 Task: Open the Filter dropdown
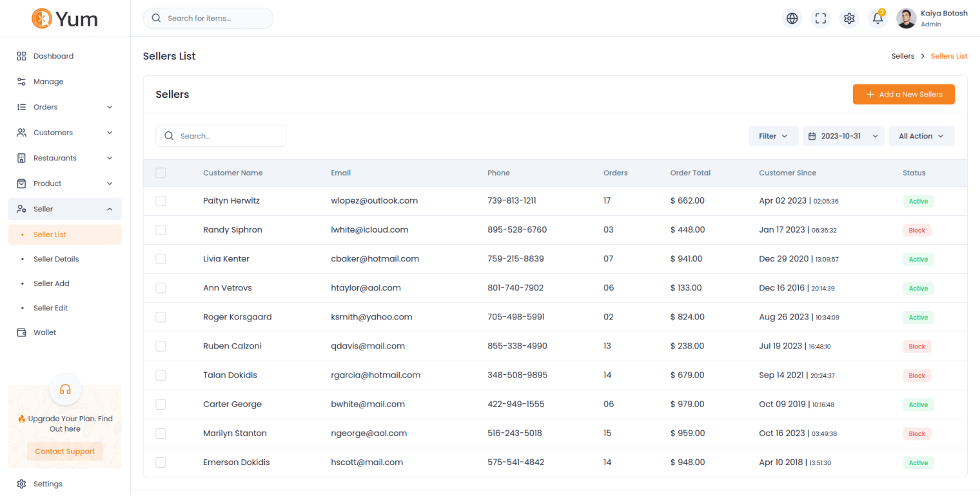773,136
